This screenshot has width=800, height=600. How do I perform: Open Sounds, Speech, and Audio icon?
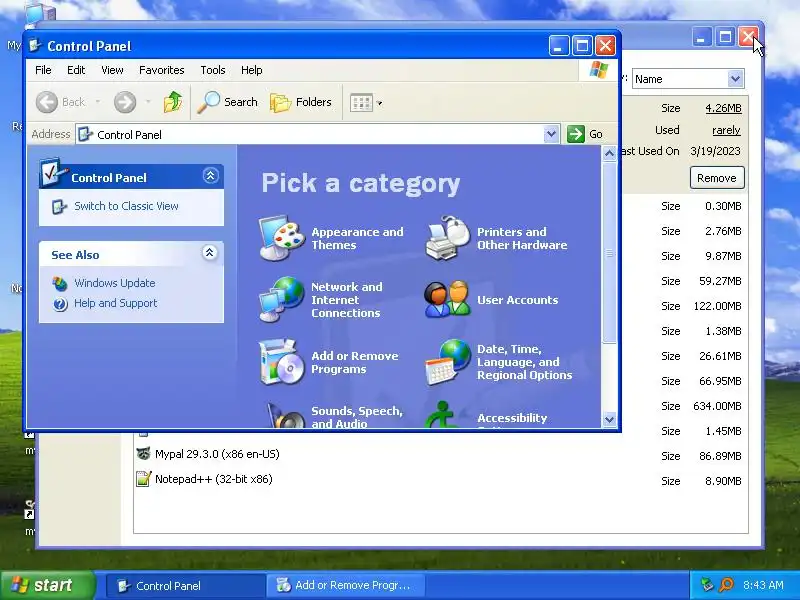point(286,415)
